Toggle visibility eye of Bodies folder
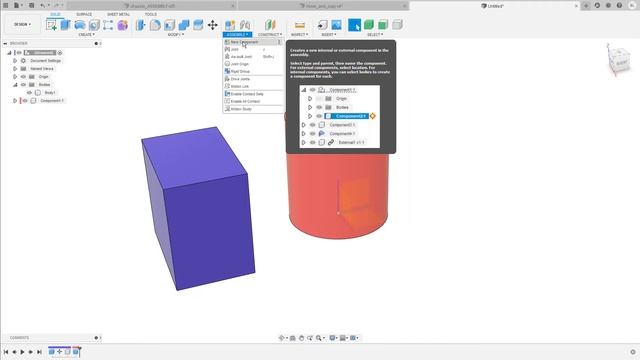 click(x=23, y=84)
